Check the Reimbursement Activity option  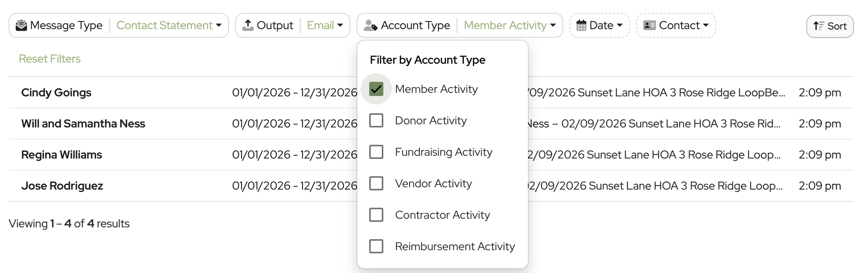376,246
